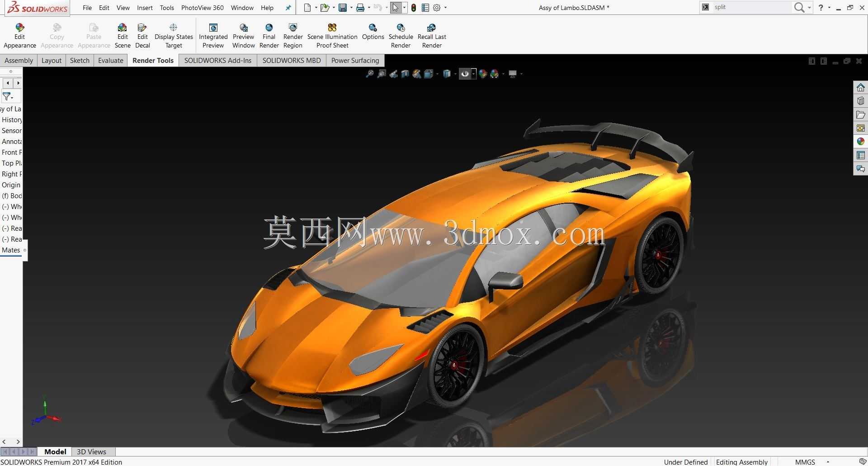Screen dimensions: 868x466
Task: Click Edit Appearance in view toolbar
Action: (x=483, y=74)
